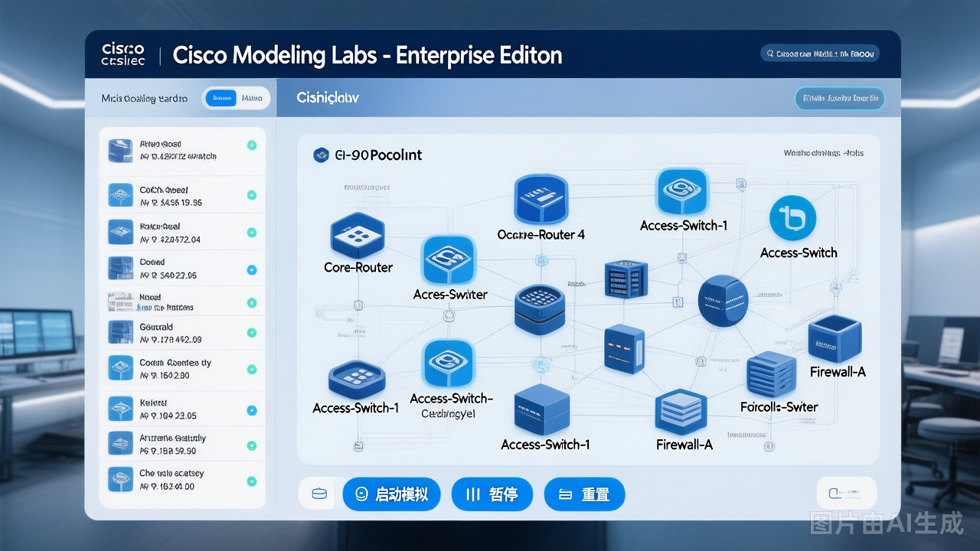Image resolution: width=980 pixels, height=551 pixels.
Task: Select the unlabeled central cylinder keypad node
Action: pyautogui.click(x=541, y=311)
